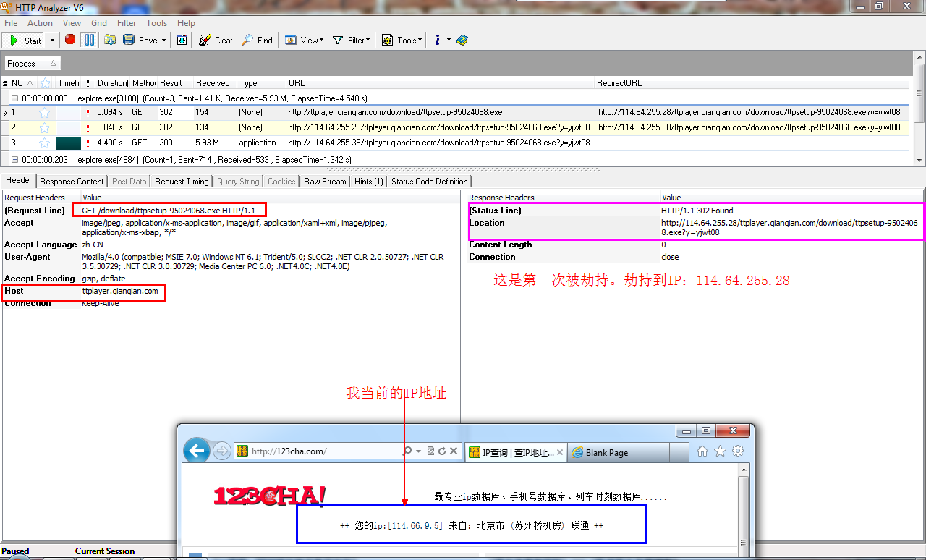The height and width of the screenshot is (560, 926).
Task: Click the 123CHA logo on the webpage
Action: (x=269, y=496)
